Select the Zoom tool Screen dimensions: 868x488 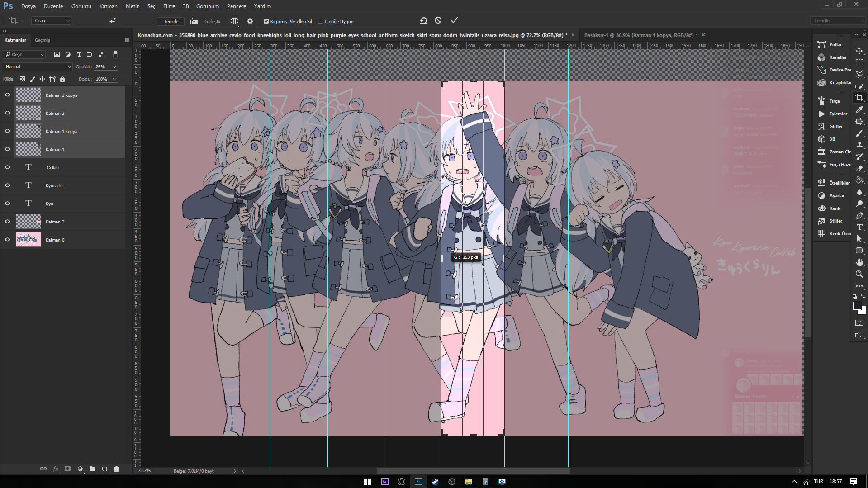tap(859, 274)
